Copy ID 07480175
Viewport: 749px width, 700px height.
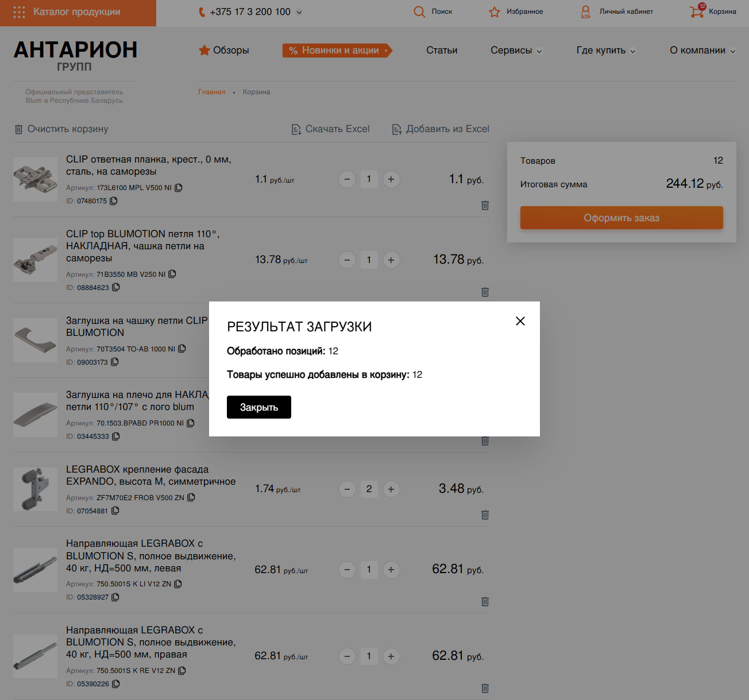114,201
